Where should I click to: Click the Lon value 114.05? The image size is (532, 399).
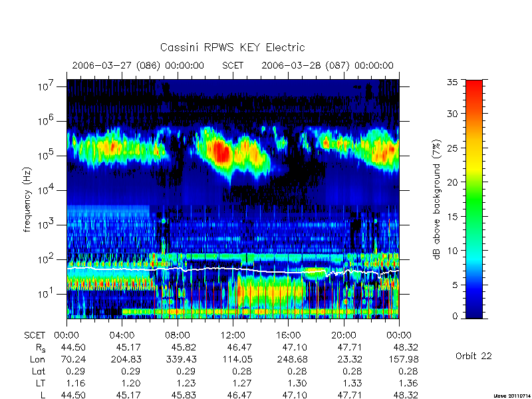[x=237, y=359]
